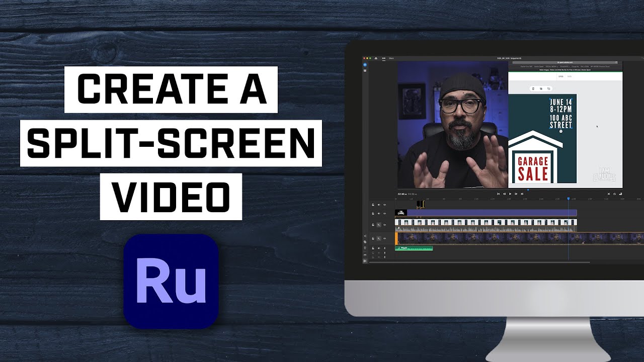Image resolution: width=644 pixels, height=362 pixels.
Task: Toggle the track controls icon
Action: 365,261
